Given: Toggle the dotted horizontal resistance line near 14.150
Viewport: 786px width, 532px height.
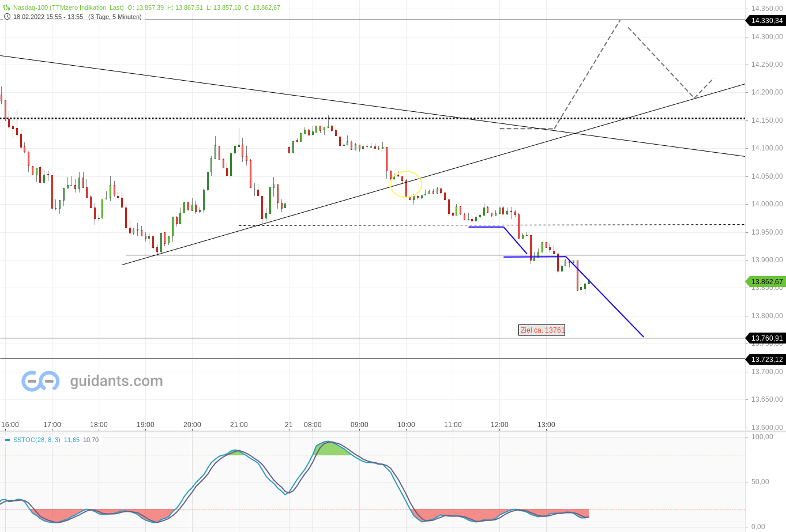Looking at the screenshot, I should [231, 119].
